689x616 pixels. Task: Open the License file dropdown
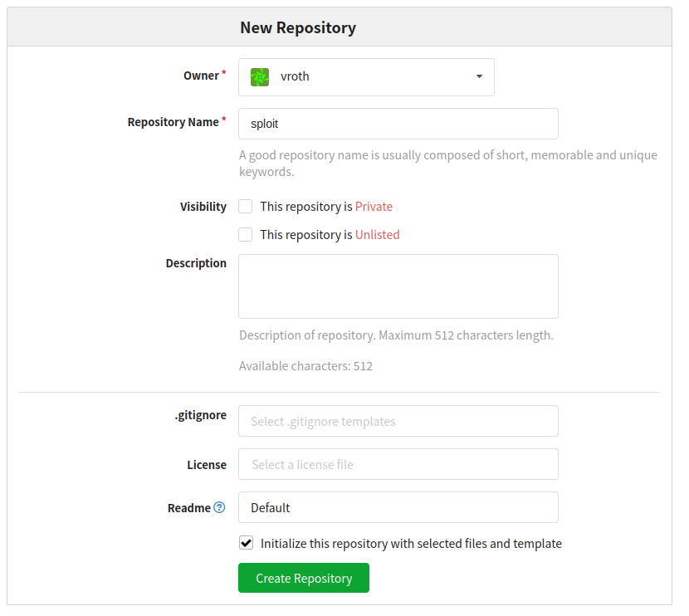[398, 464]
